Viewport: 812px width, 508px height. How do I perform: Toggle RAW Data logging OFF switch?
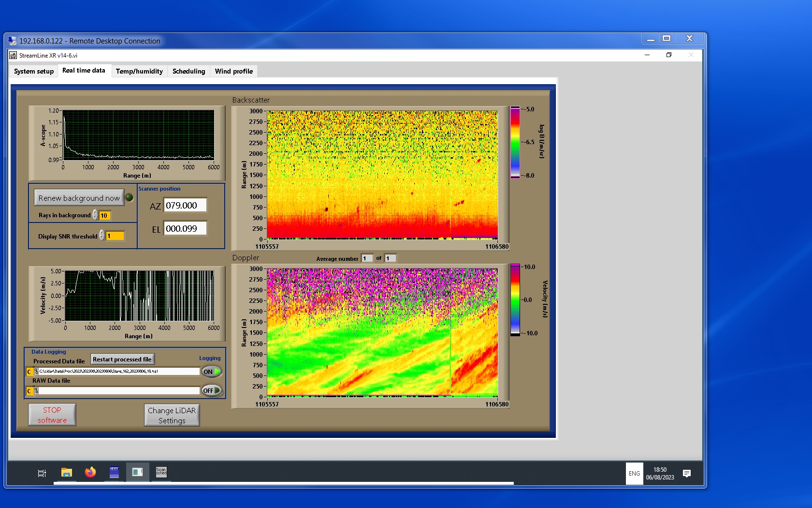(212, 390)
